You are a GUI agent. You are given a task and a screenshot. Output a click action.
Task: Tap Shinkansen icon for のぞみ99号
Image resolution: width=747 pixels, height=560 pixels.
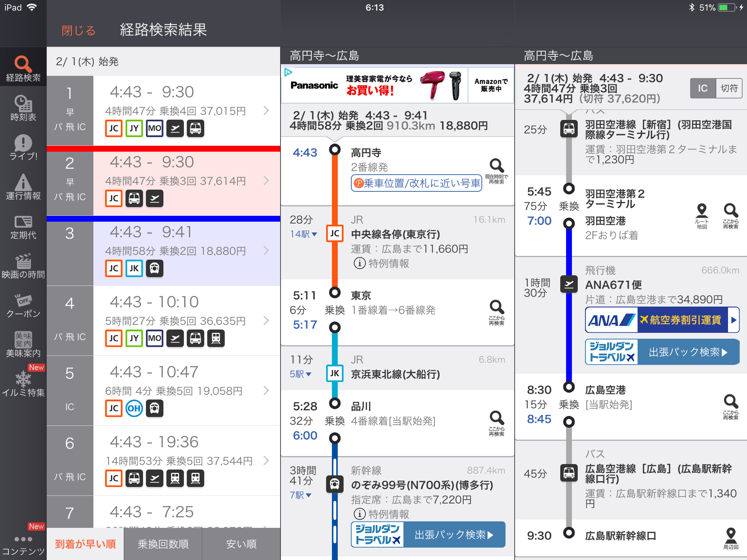(335, 484)
